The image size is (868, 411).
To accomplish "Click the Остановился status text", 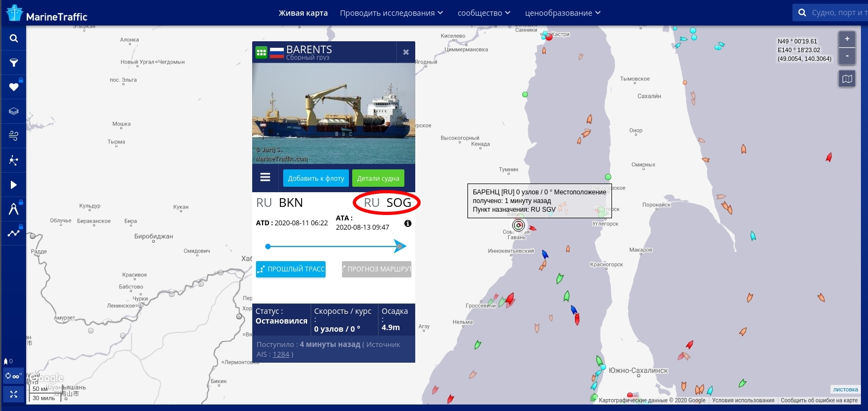I will pyautogui.click(x=282, y=321).
